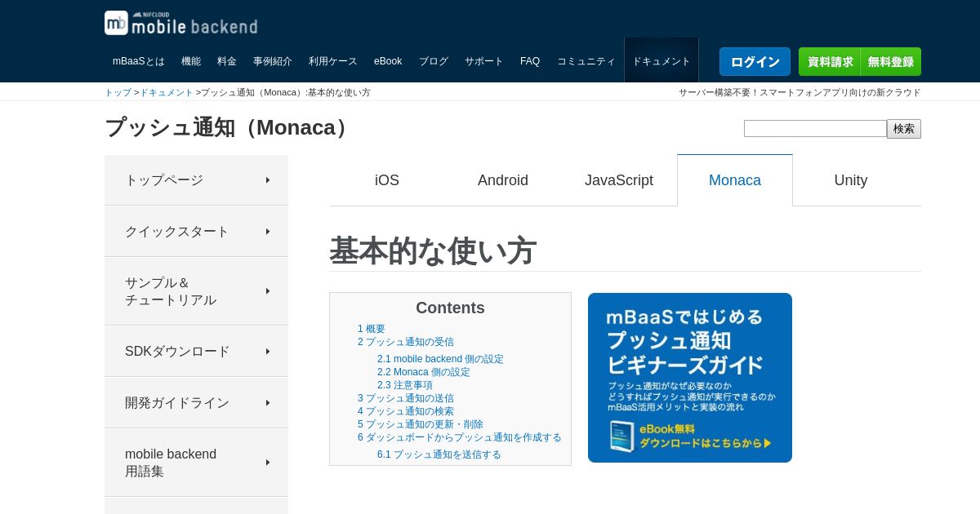Select the Monaca tab
Viewport: 980px width, 514px height.
[735, 180]
